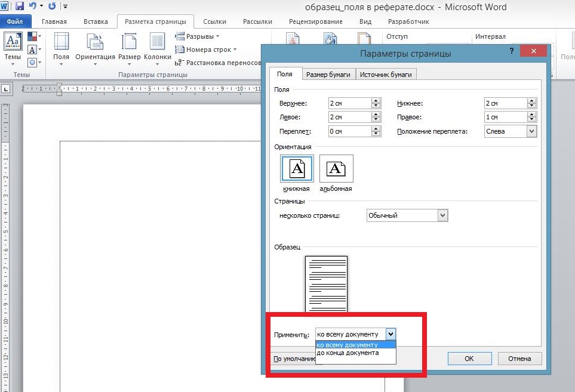Open the Файл tab
The height and width of the screenshot is (392, 575).
pos(15,21)
